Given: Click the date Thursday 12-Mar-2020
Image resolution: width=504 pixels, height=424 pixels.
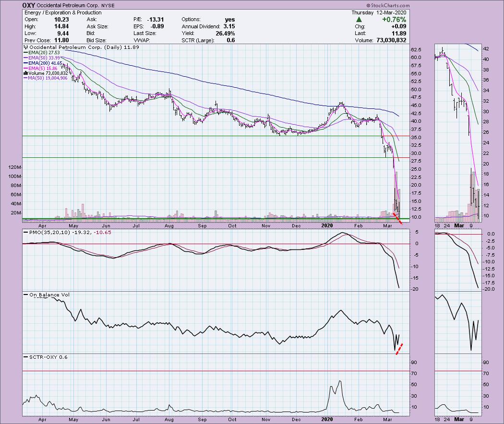Looking at the screenshot, I should tap(379, 12).
